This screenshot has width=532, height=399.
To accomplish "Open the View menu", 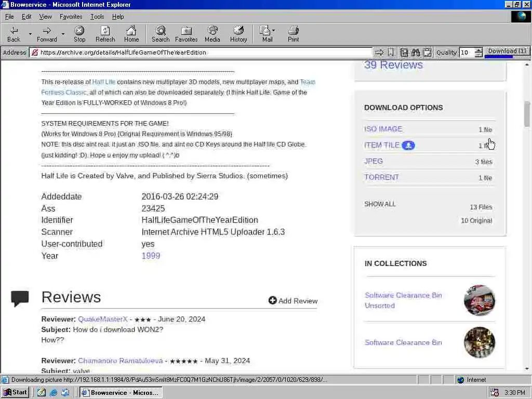I will coord(45,17).
